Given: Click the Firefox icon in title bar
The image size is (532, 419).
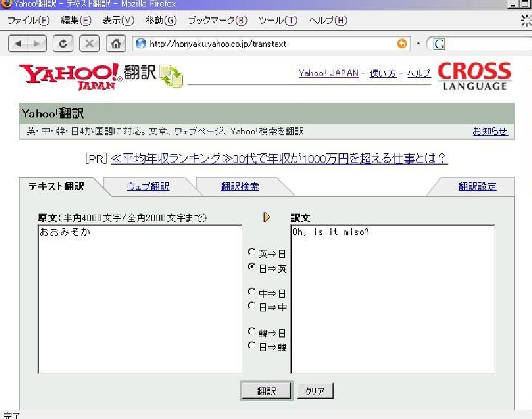Looking at the screenshot, I should pos(6,4).
